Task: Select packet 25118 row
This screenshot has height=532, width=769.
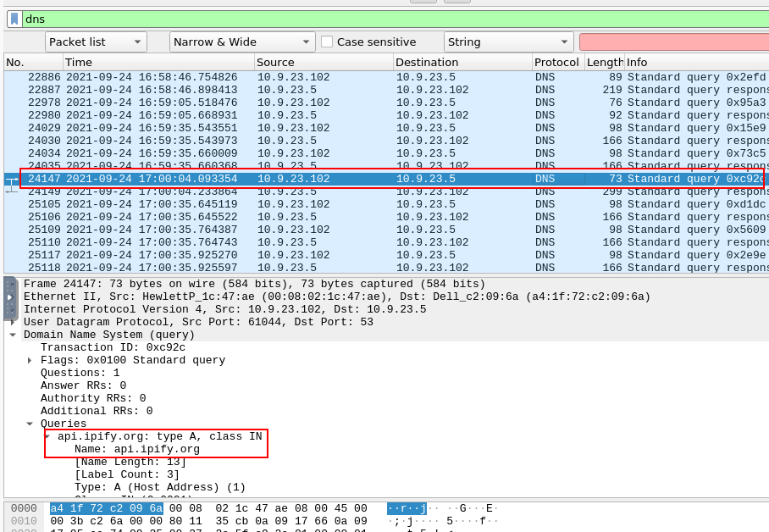Action: (x=386, y=268)
